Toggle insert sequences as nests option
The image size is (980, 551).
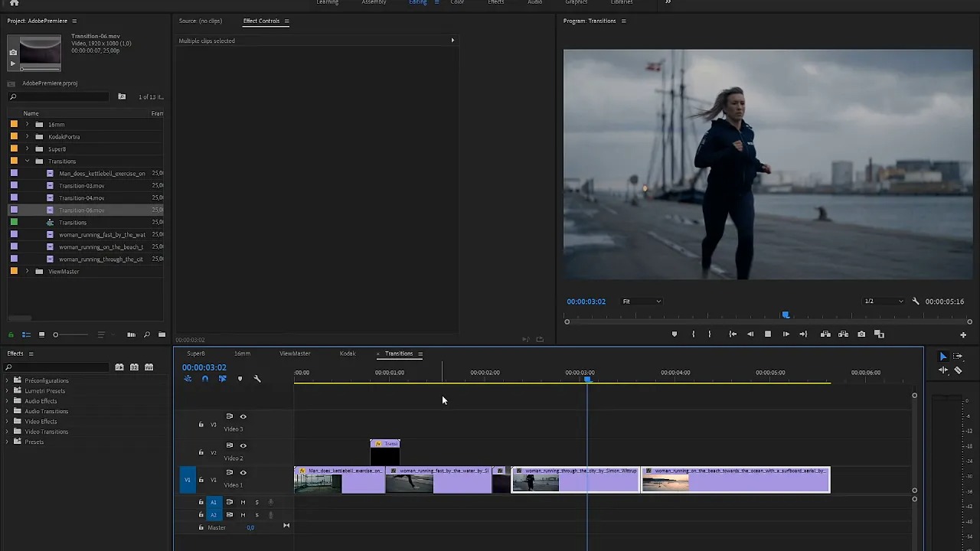188,379
